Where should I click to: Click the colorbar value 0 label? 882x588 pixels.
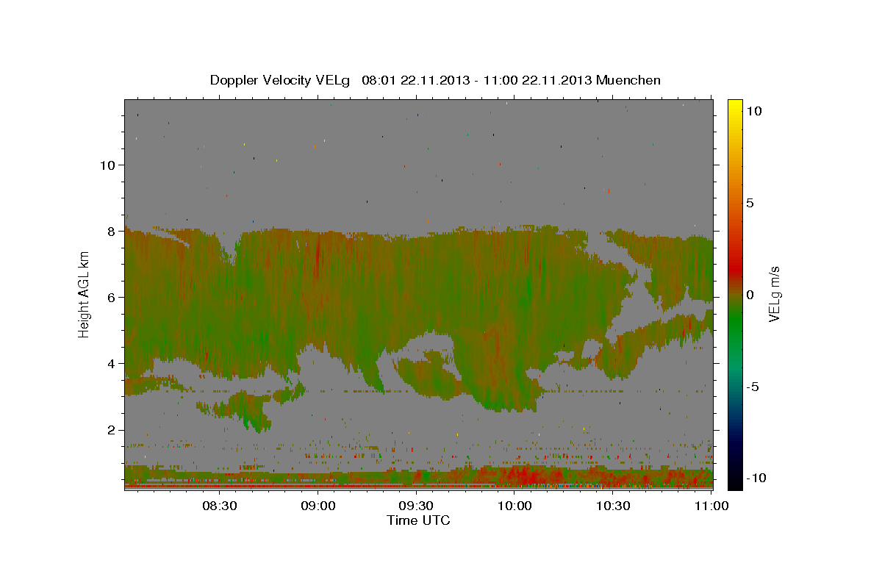coord(750,295)
